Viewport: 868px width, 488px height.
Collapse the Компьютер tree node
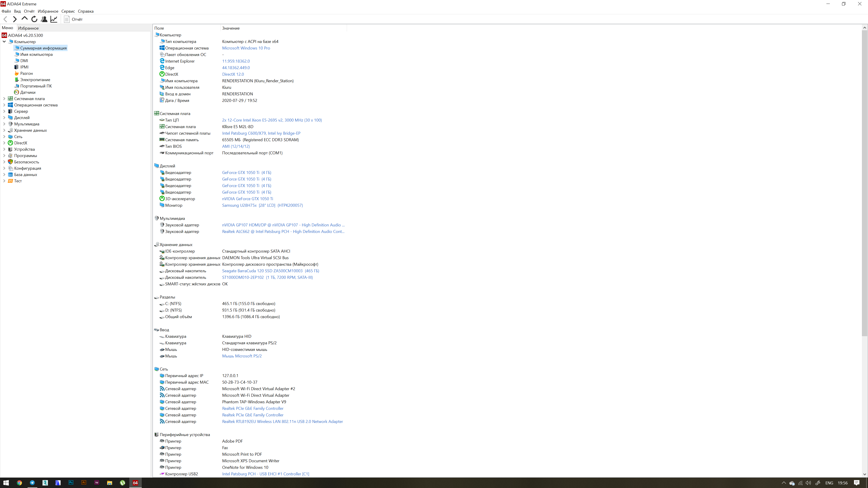point(4,42)
